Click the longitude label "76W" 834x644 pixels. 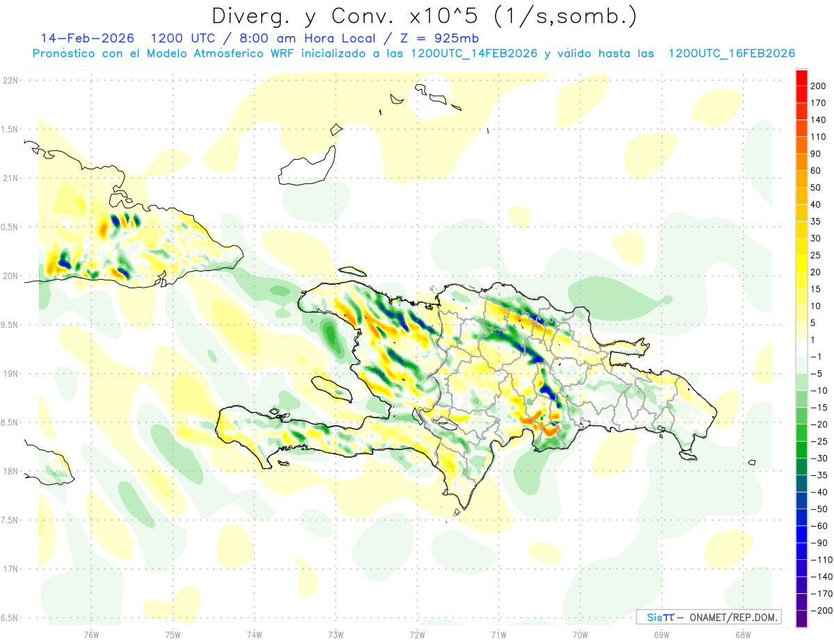pos(91,634)
